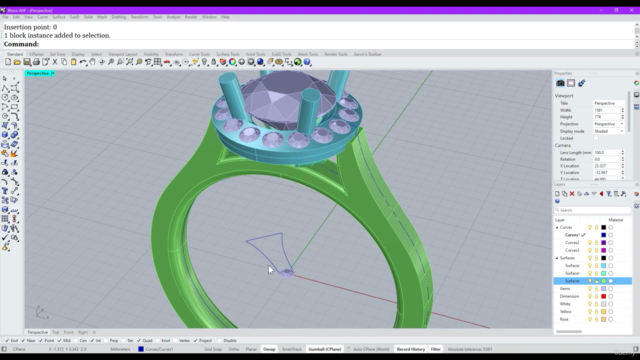Click the red Dimension layer color swatch

(x=604, y=296)
